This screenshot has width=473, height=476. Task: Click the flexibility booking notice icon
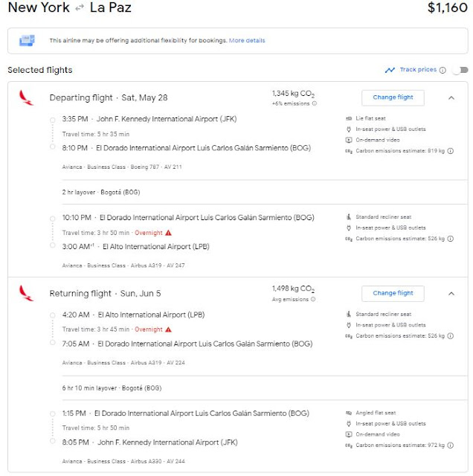click(x=28, y=40)
